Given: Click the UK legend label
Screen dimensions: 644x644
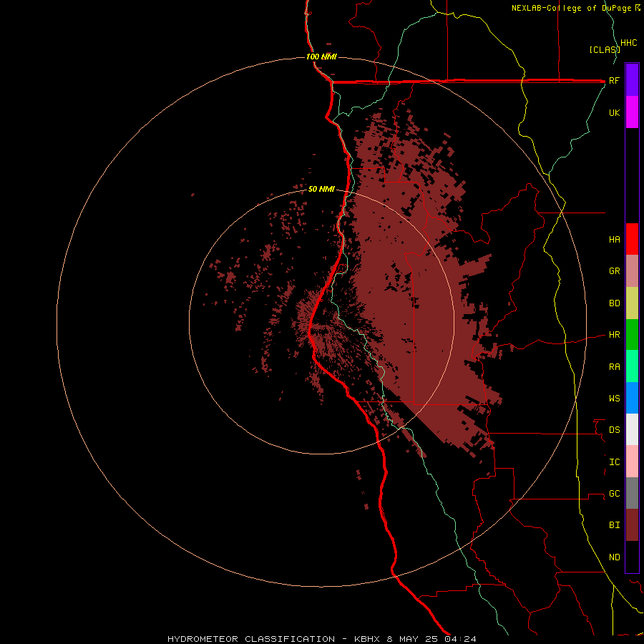Looking at the screenshot, I should point(614,112).
